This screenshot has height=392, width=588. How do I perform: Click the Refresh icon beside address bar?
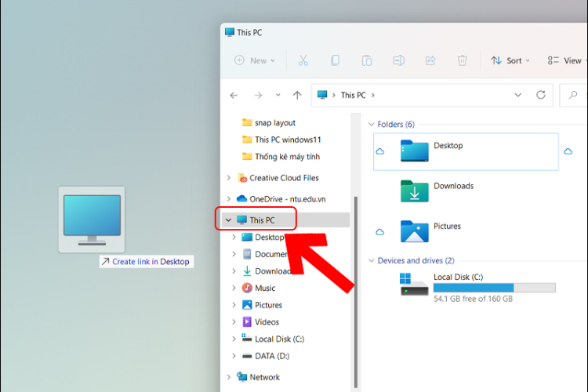click(540, 95)
